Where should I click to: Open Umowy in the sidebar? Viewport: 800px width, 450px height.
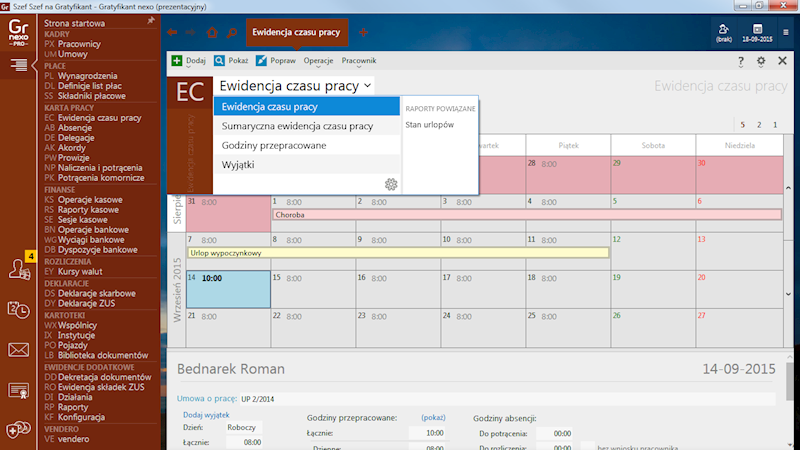(72, 54)
